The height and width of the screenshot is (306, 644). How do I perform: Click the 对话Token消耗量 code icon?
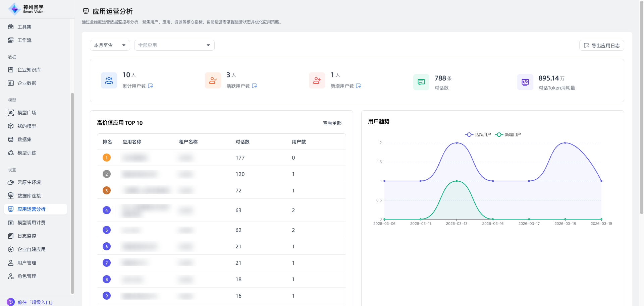click(525, 82)
